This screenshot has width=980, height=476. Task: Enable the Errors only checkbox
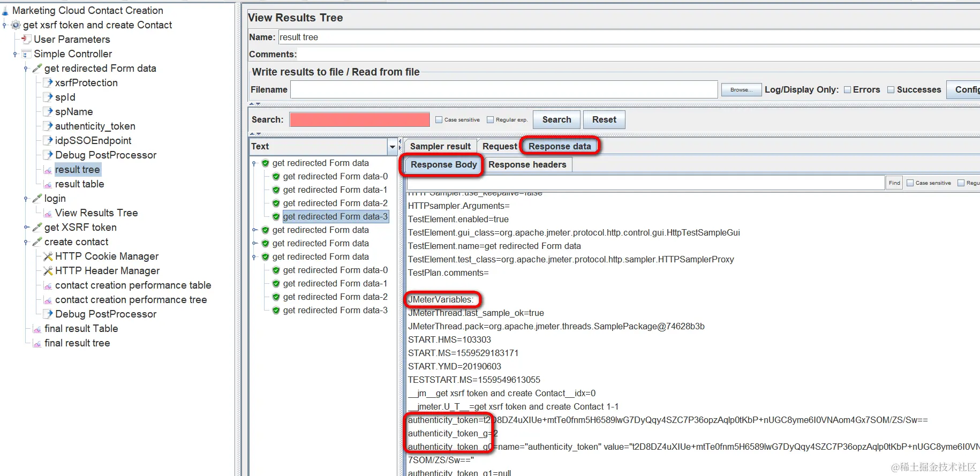[847, 90]
